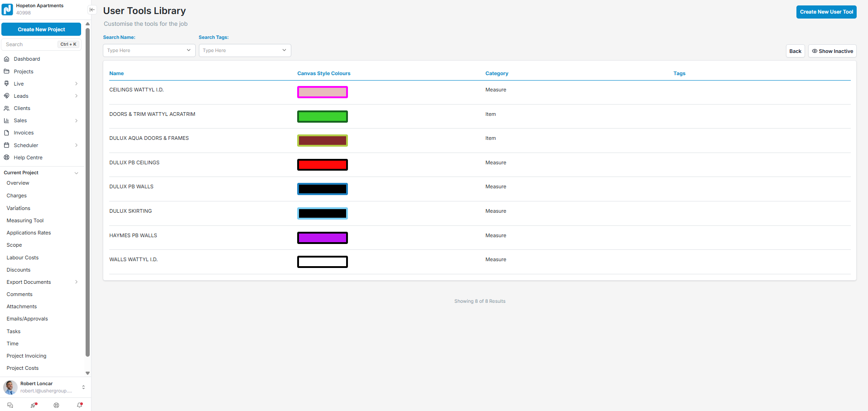
Task: Click the purple HAYMES PB WALLS colour swatch
Action: (322, 238)
